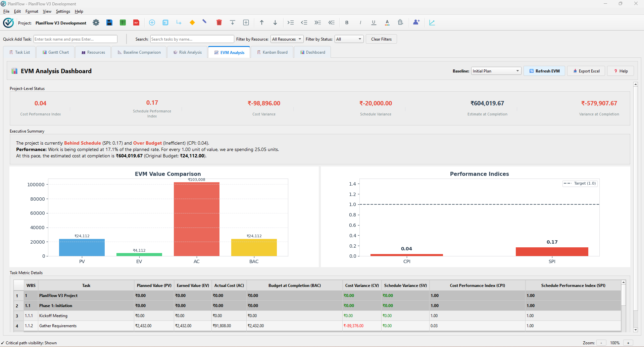
Task: Choose font color with the A icon
Action: (x=387, y=22)
